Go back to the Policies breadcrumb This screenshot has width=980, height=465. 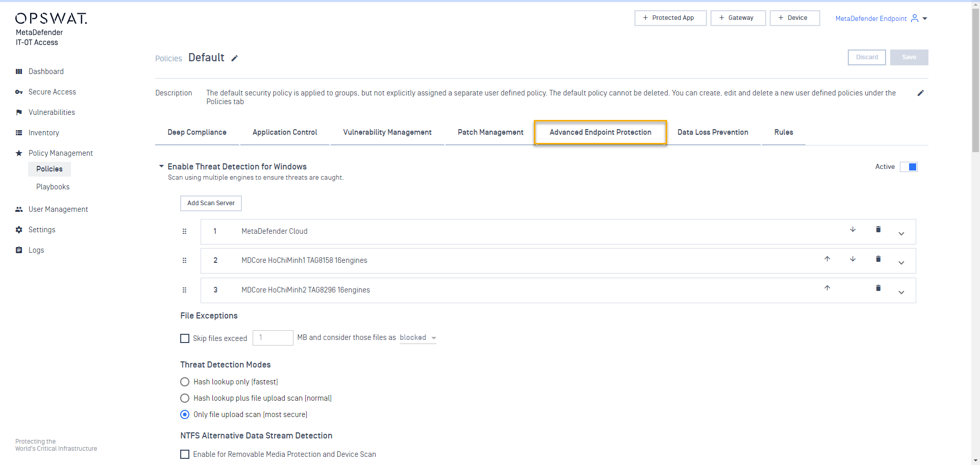(168, 59)
